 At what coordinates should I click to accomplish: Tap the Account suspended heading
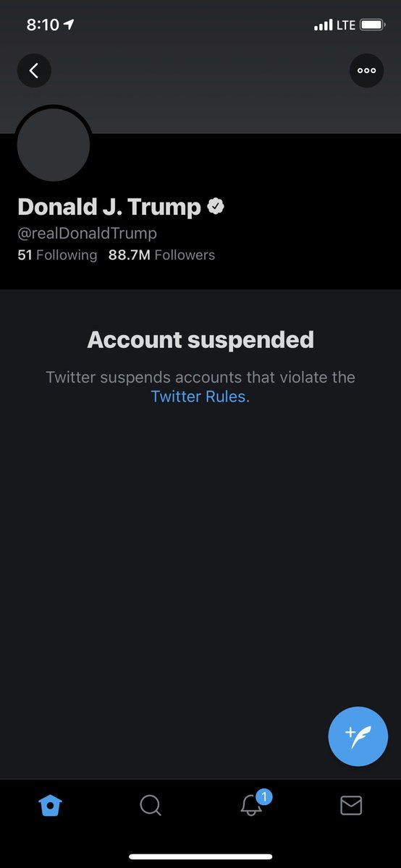(200, 339)
